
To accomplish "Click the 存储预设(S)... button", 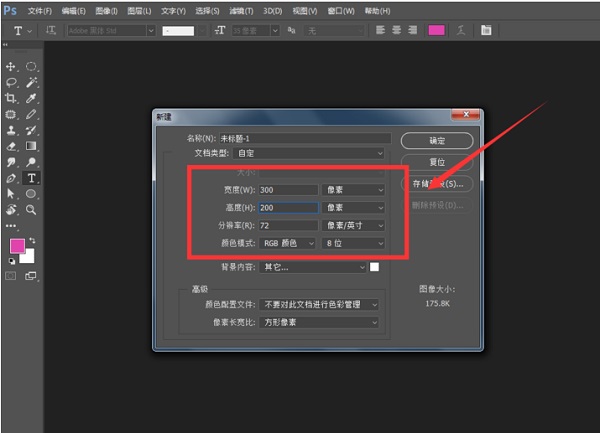I will coord(436,184).
